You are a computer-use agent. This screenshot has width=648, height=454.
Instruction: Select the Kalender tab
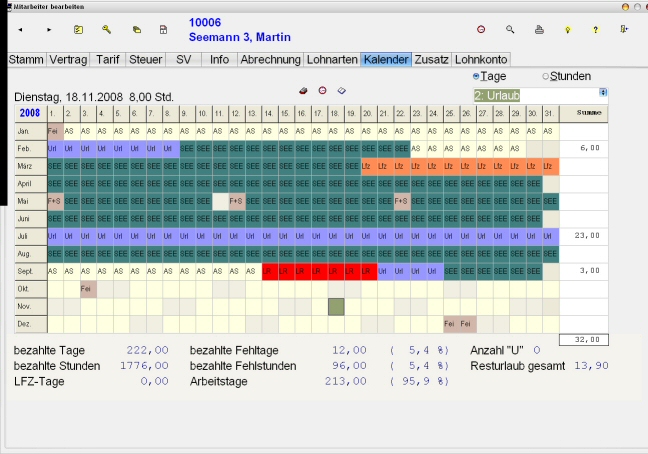click(386, 59)
